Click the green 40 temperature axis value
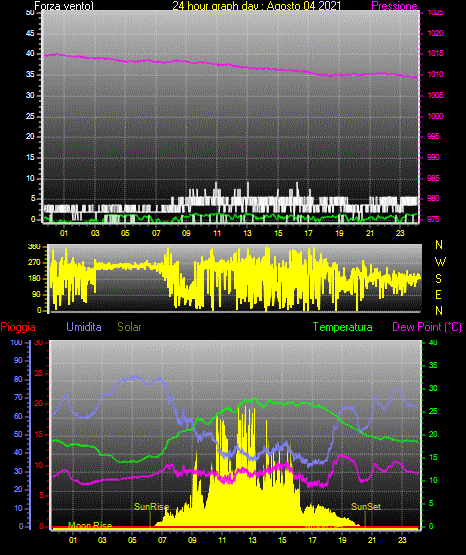Screen dimensions: 466x555 433,342
